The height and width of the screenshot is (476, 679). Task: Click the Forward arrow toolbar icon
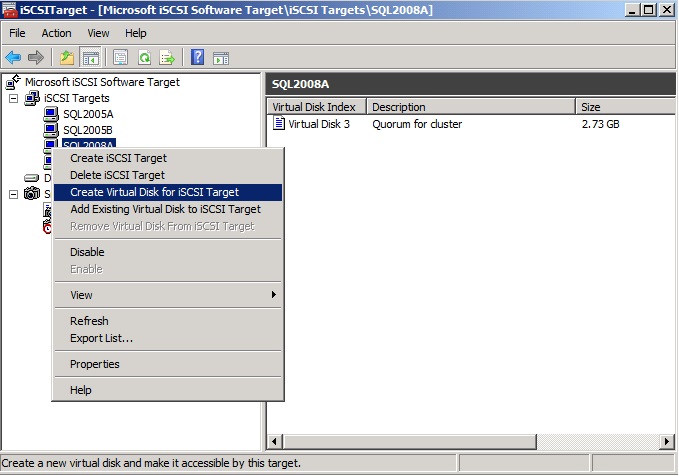point(36,57)
